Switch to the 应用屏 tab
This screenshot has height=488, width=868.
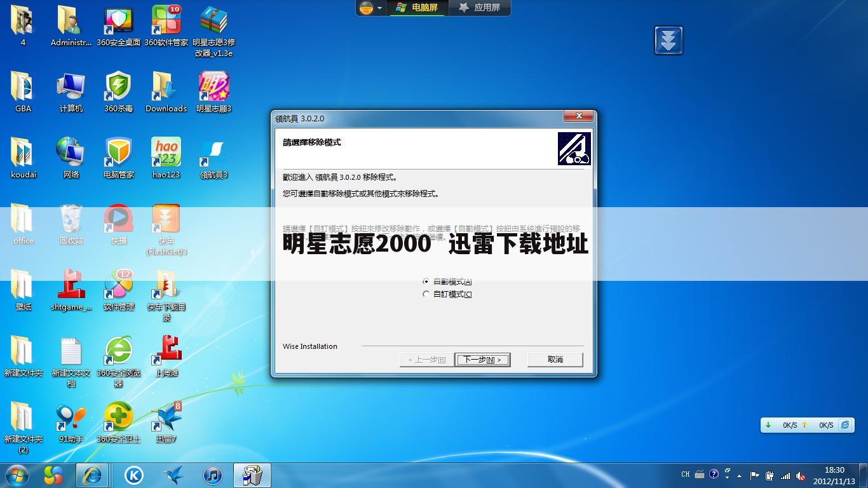click(x=480, y=8)
